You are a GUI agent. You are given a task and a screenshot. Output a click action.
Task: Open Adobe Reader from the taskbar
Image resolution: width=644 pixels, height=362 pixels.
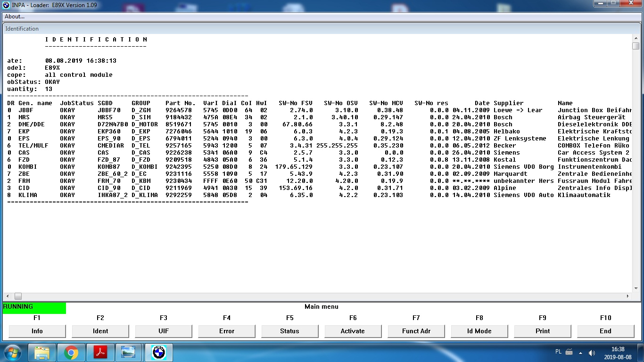pos(100,353)
